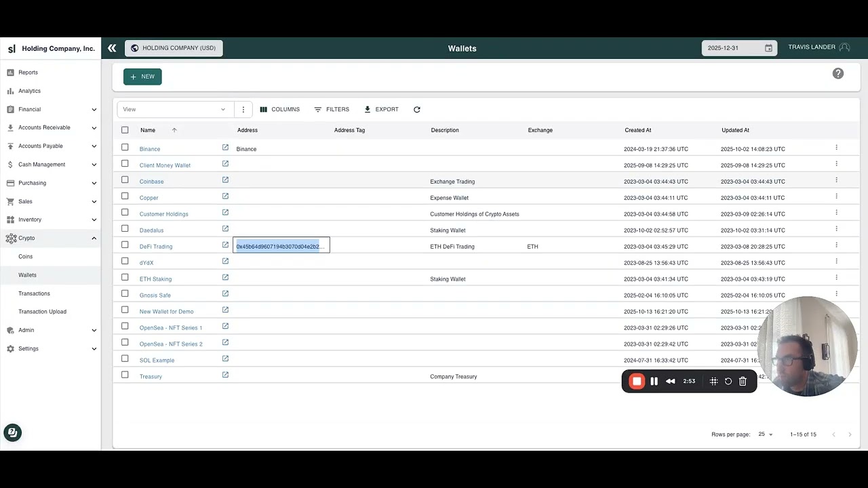Open dYdX wallet external link icon
This screenshot has width=868, height=488.
(x=225, y=261)
